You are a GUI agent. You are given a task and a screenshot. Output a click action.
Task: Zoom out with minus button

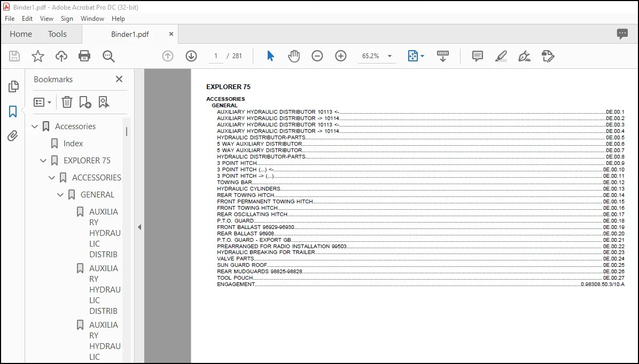pyautogui.click(x=317, y=56)
